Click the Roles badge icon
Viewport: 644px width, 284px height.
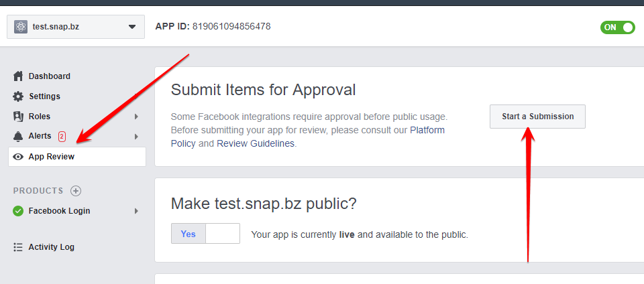point(18,117)
